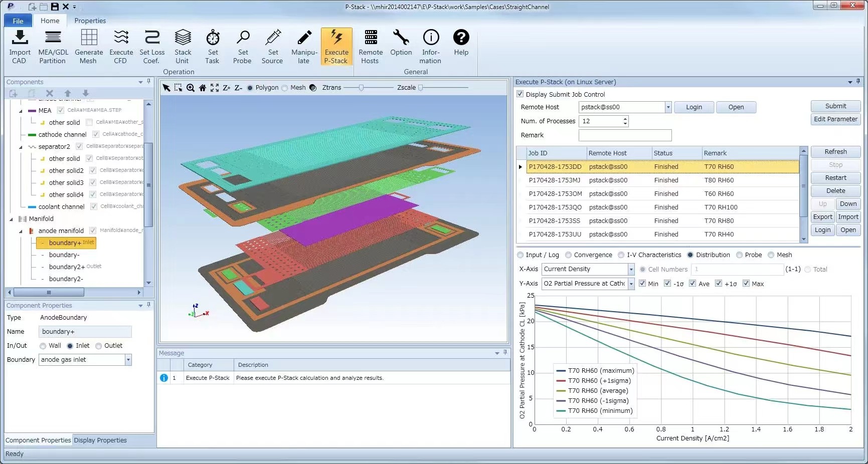This screenshot has height=464, width=868.
Task: Select the Mesh display radio button in viewport
Action: tap(285, 88)
